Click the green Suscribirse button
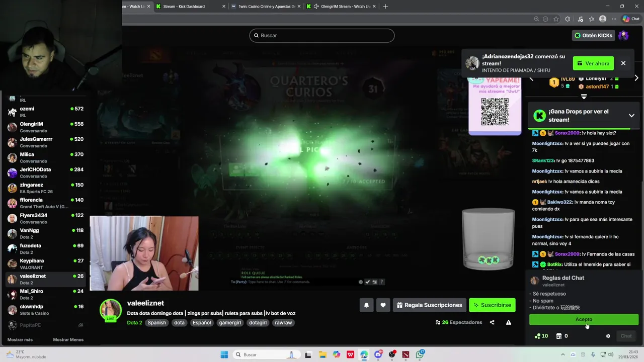This screenshot has height=362, width=644. (492, 305)
